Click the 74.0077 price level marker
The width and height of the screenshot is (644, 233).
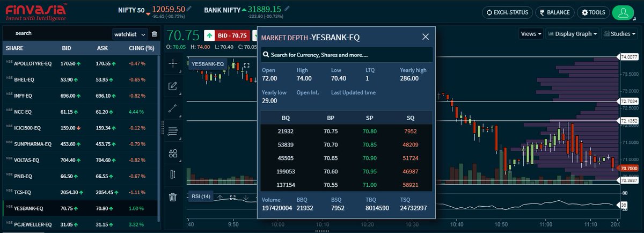click(629, 56)
